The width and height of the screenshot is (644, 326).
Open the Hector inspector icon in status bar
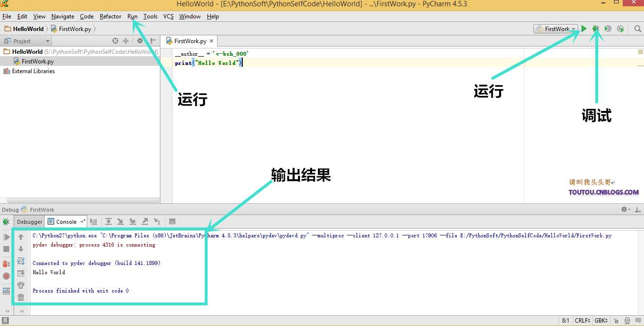click(x=628, y=321)
